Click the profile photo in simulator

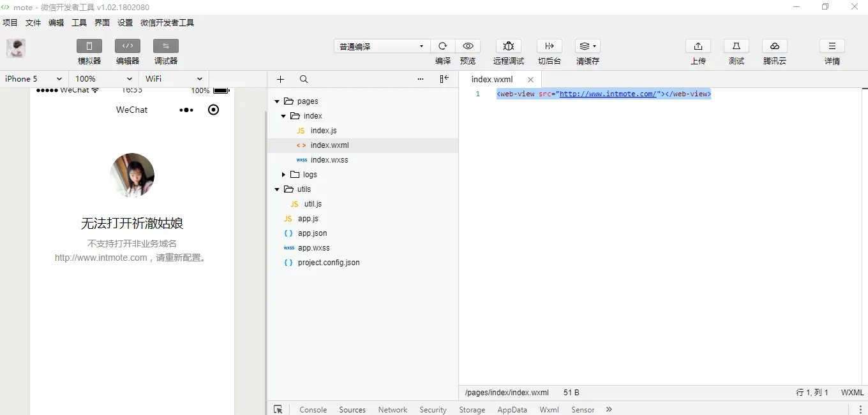click(132, 175)
